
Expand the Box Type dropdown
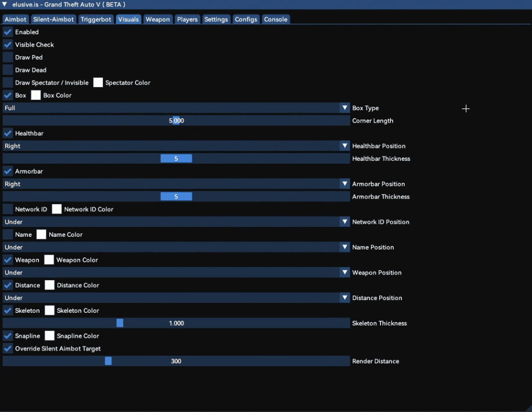[x=176, y=108]
